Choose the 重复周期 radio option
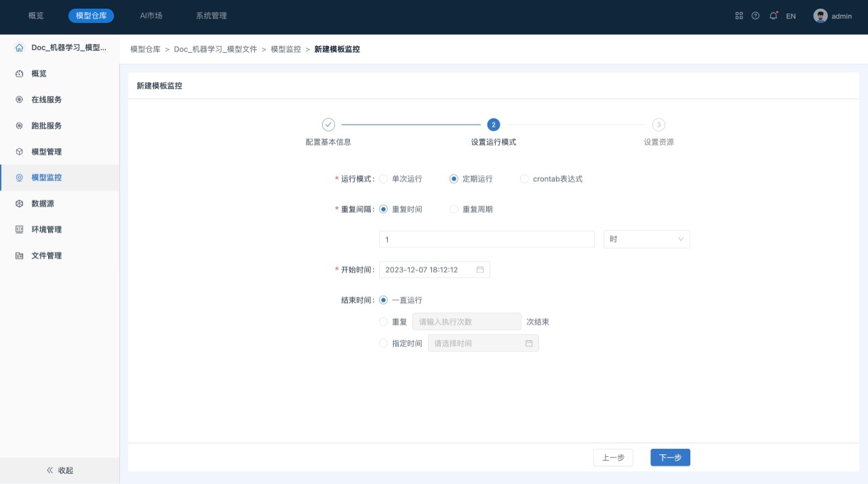This screenshot has width=868, height=484. coord(454,209)
